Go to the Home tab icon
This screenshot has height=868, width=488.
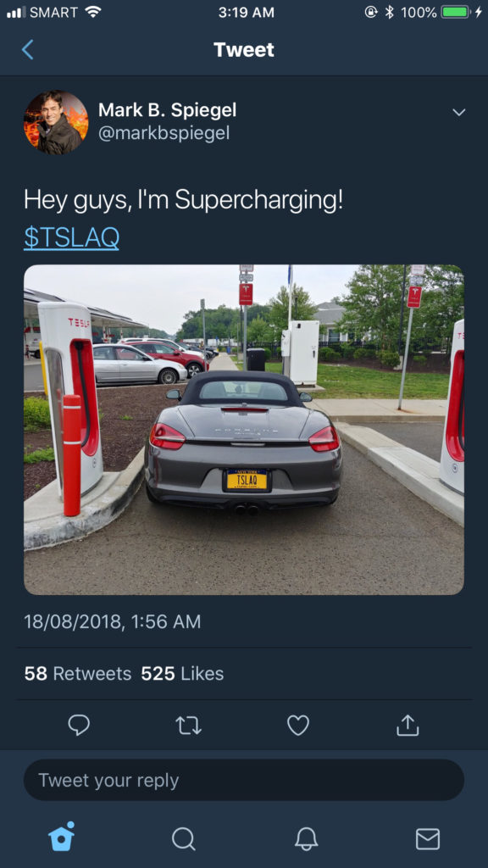[x=61, y=837]
